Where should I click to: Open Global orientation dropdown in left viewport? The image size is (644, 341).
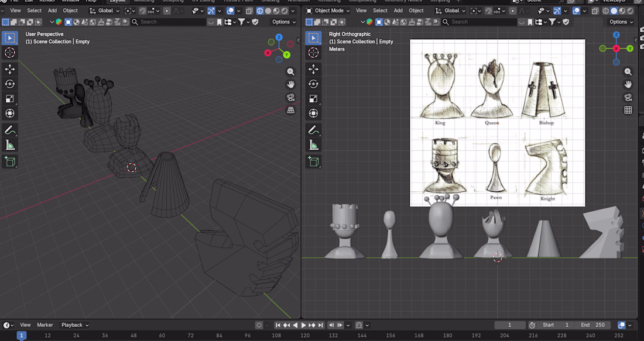pyautogui.click(x=105, y=11)
